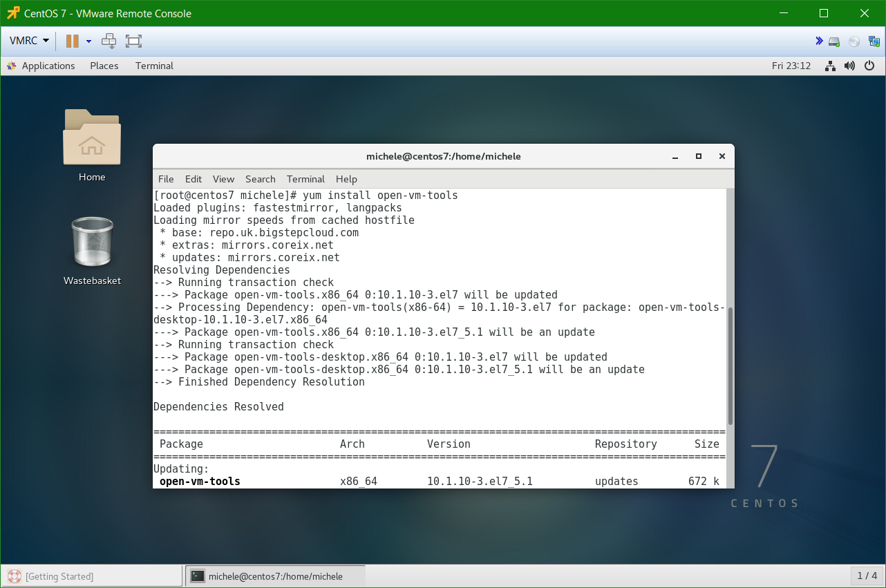The height and width of the screenshot is (588, 886).
Task: Open the terminal File menu
Action: [166, 178]
